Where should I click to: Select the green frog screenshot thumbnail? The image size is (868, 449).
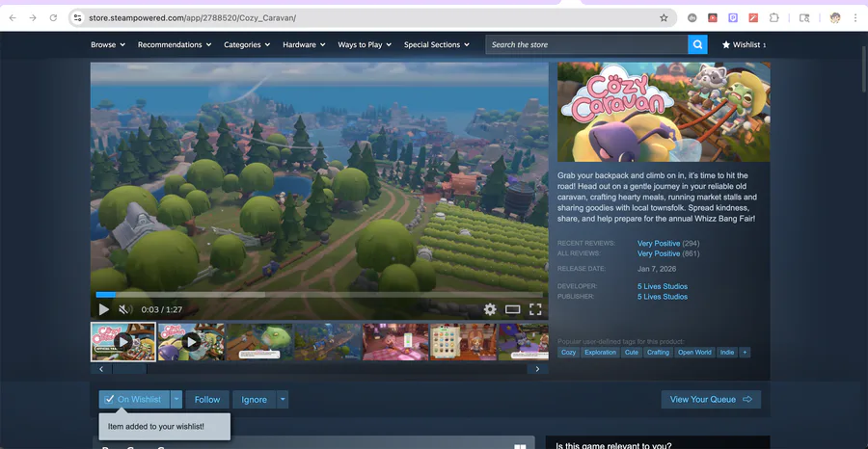pyautogui.click(x=259, y=342)
